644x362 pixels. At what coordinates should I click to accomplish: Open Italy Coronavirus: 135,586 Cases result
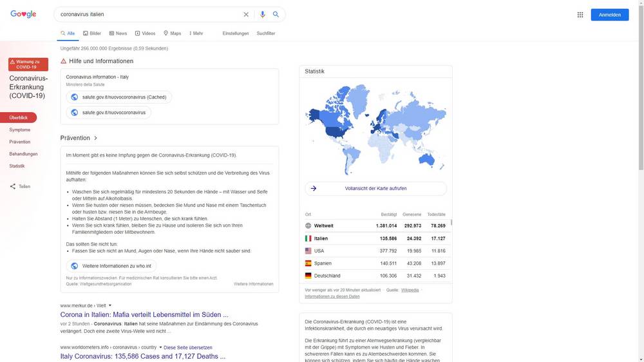click(143, 356)
